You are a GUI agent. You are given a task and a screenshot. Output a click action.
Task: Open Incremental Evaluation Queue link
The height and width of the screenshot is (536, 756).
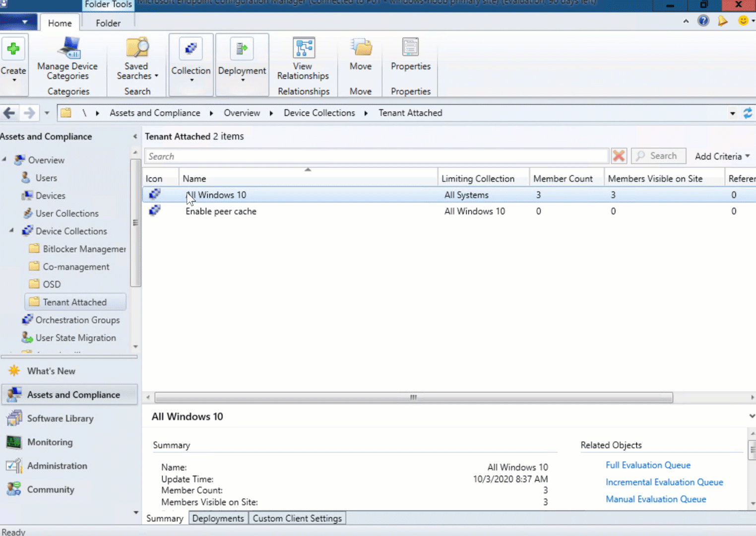point(664,482)
